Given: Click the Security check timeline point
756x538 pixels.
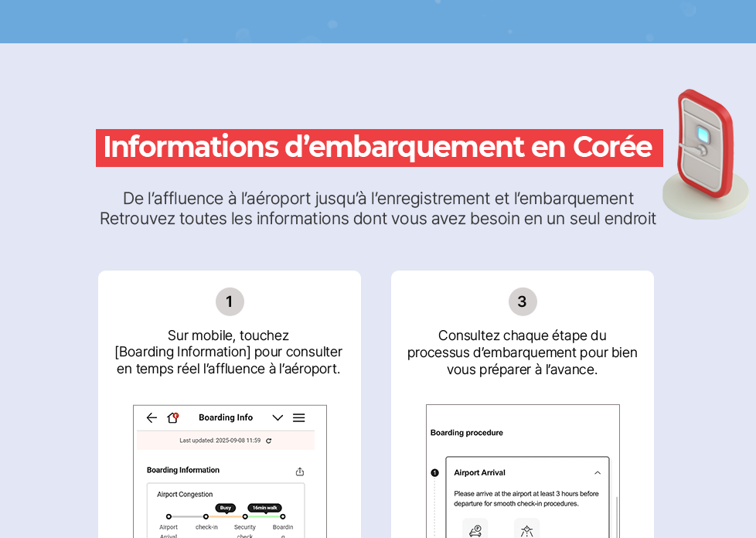Looking at the screenshot, I should [245, 516].
